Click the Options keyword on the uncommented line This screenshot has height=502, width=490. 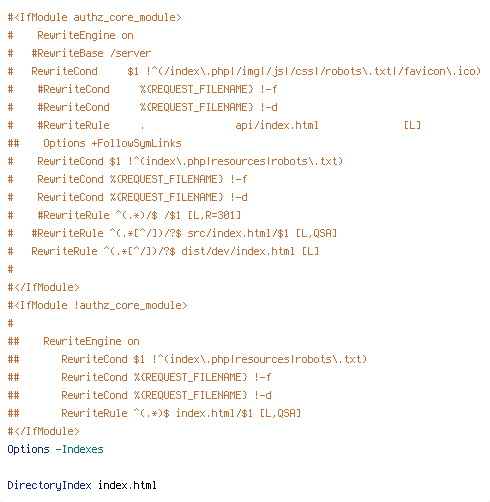28,449
